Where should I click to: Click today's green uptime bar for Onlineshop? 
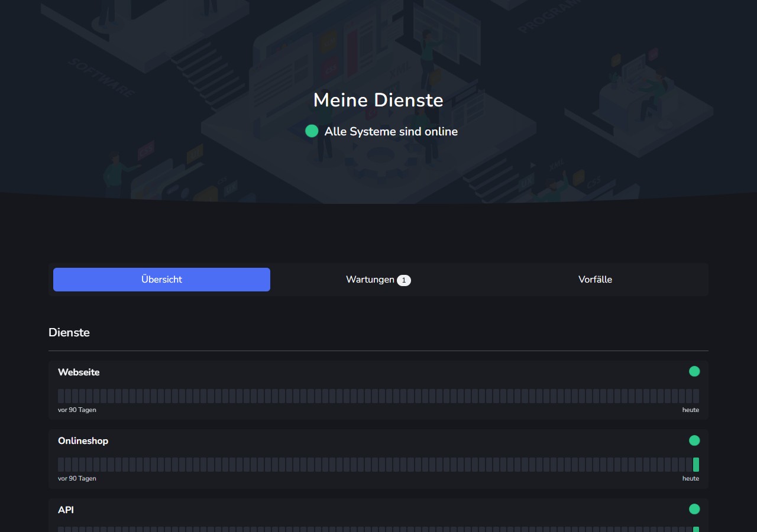(696, 465)
